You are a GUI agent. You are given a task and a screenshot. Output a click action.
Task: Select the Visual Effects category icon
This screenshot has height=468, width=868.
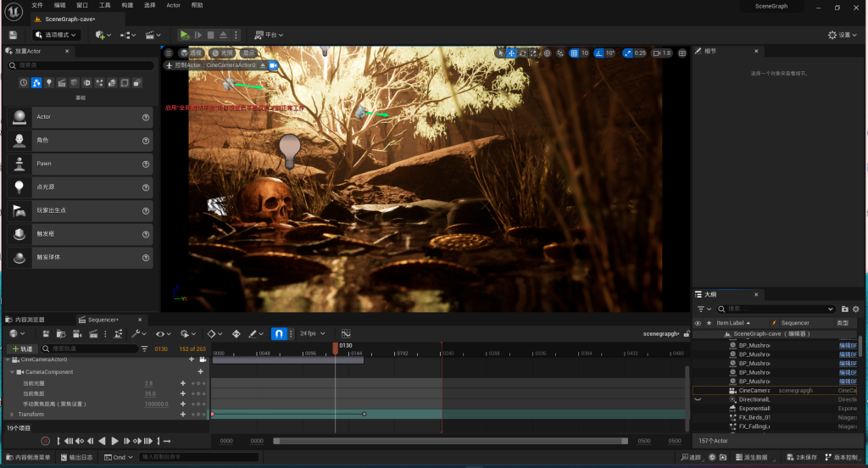(100, 82)
